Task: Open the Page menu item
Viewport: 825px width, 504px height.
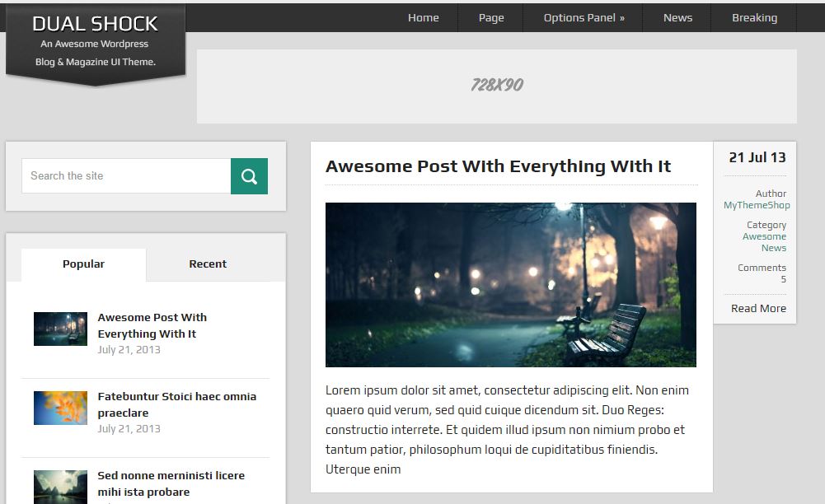Action: pos(491,18)
